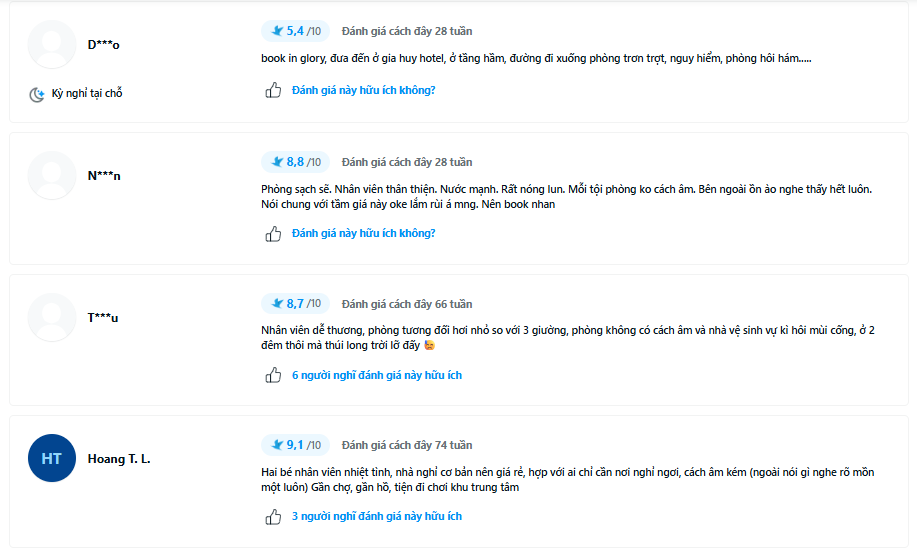
Task: Click thumbs-up icon on T***u's review
Action: [x=273, y=375]
